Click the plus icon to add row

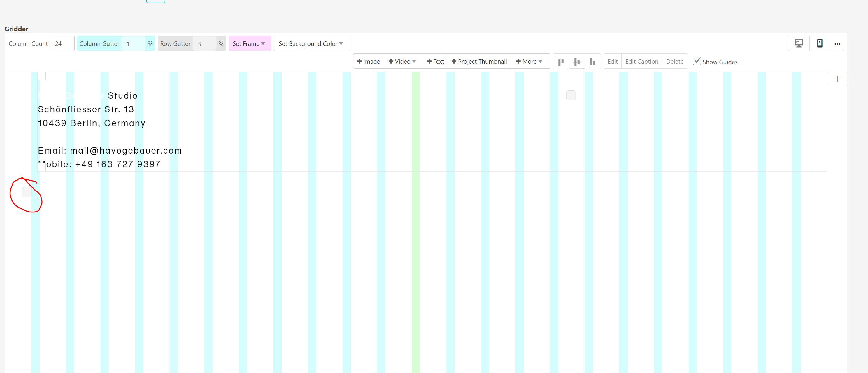(x=837, y=79)
